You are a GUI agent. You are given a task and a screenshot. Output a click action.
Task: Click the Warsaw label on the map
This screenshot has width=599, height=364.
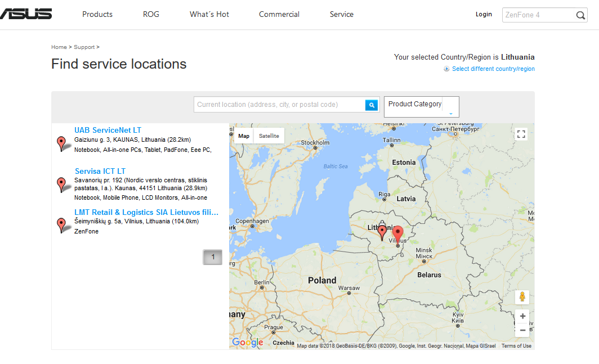pyautogui.click(x=349, y=288)
